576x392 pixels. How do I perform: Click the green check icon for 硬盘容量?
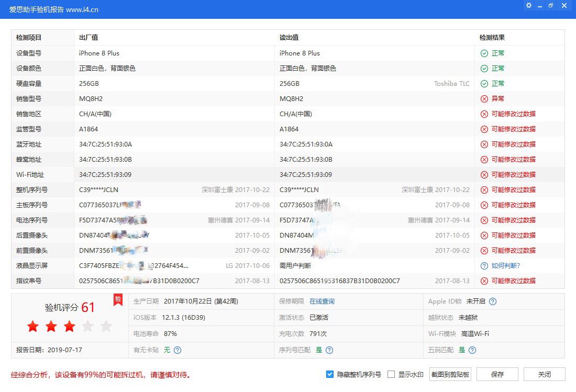point(484,84)
